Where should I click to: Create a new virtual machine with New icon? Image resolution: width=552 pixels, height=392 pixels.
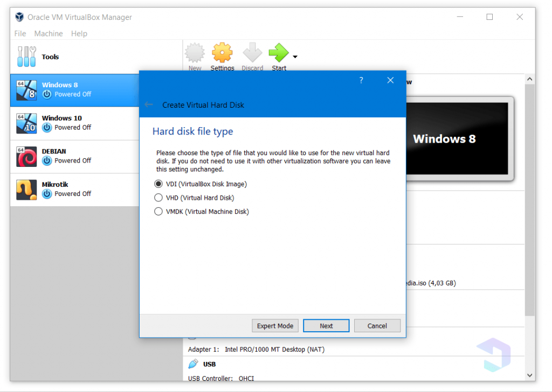click(195, 54)
